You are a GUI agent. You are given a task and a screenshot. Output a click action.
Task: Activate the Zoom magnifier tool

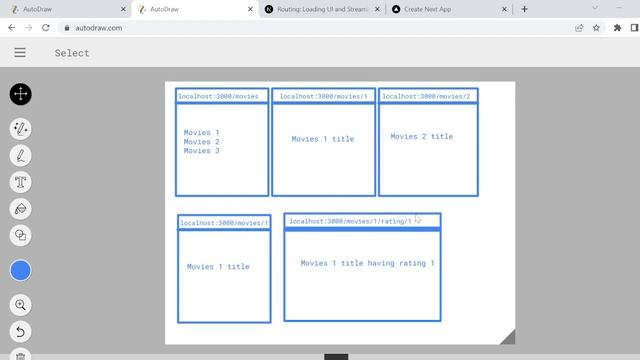[20, 305]
